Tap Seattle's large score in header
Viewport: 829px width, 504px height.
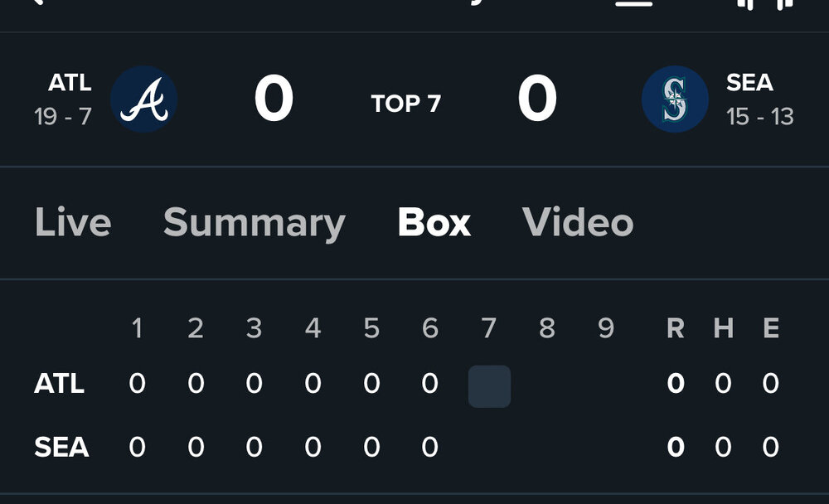point(537,99)
